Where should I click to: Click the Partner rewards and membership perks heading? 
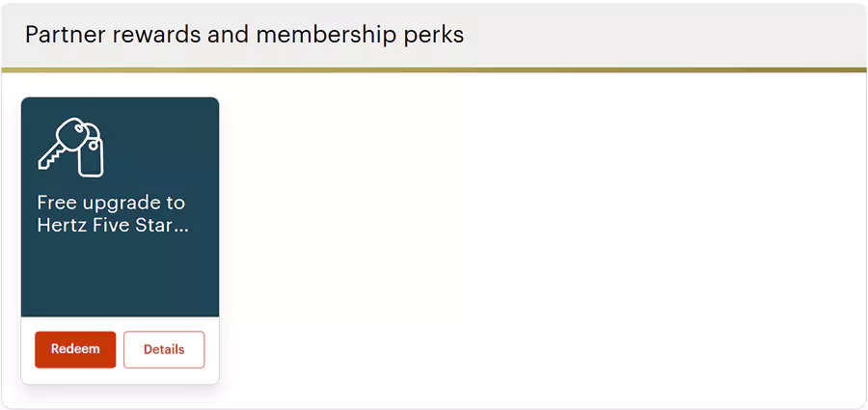[x=244, y=35]
